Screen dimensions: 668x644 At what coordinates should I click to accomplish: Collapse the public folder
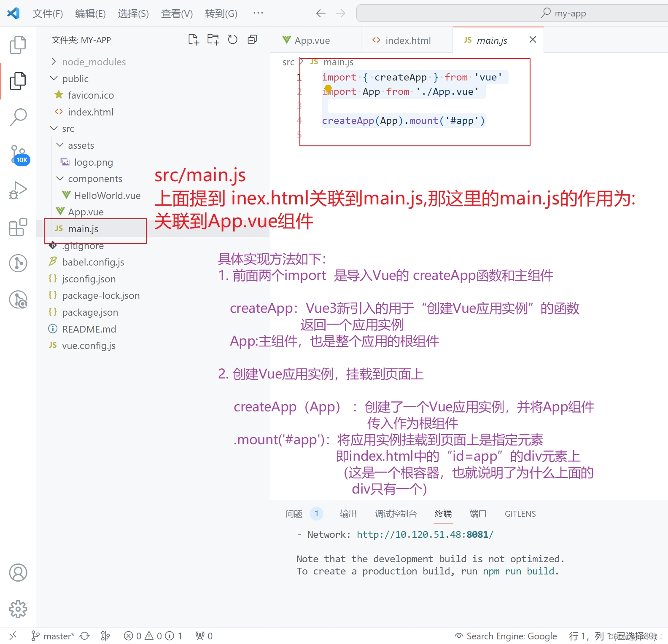click(x=75, y=79)
